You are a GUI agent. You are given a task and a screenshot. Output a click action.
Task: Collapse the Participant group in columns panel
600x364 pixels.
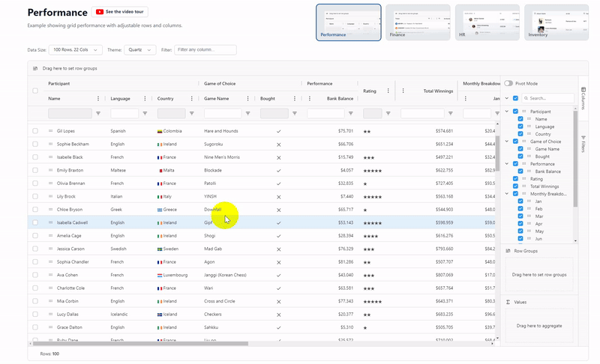point(508,112)
